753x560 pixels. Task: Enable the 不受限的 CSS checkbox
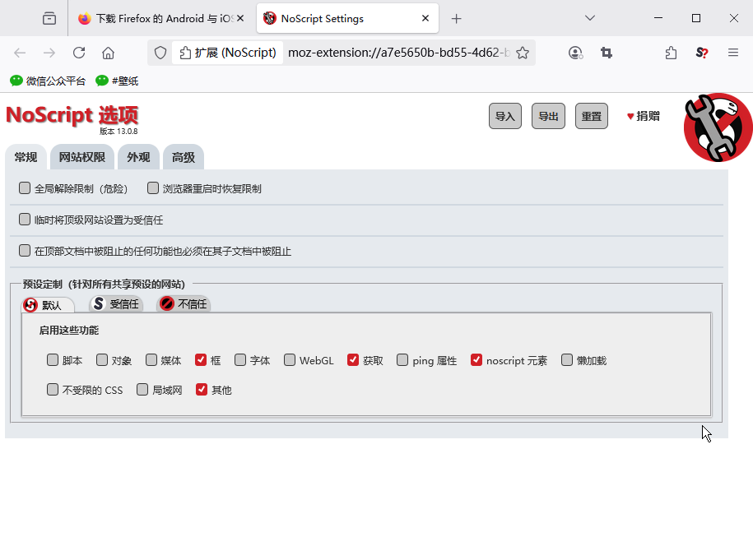53,389
